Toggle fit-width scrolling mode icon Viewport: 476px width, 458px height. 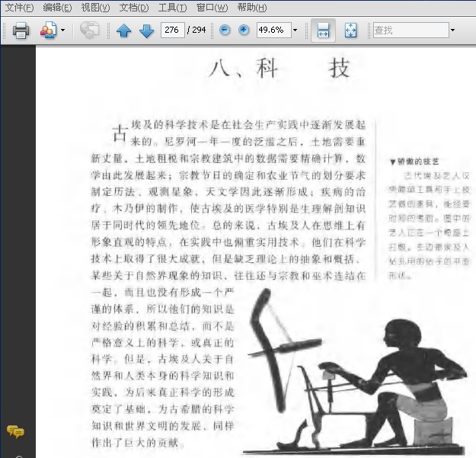(323, 30)
